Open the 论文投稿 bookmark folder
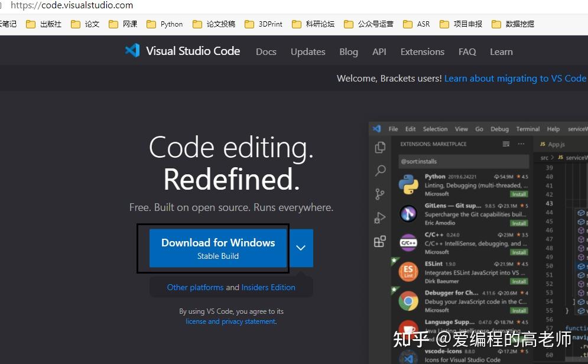Image resolution: width=588 pixels, height=364 pixels. [x=214, y=24]
